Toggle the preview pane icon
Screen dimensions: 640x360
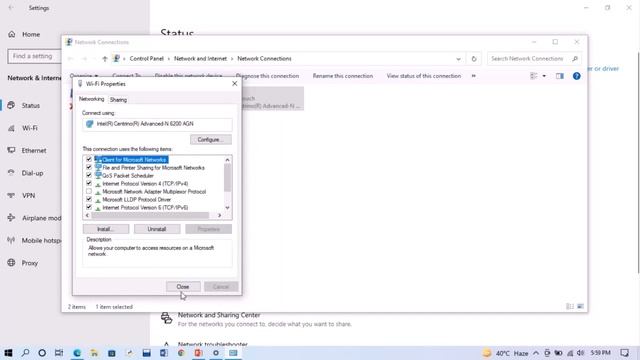560,76
